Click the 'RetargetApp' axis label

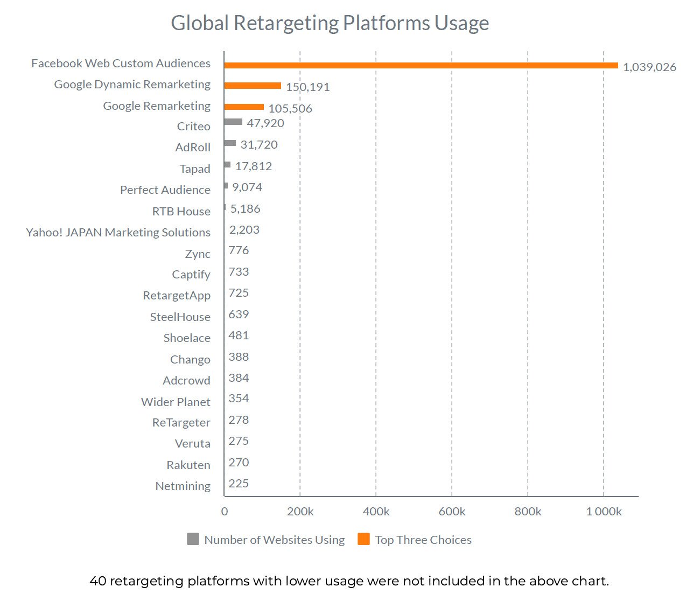coord(177,296)
